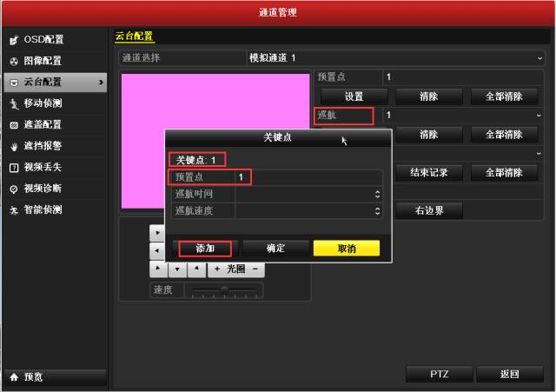Click the 添加 button in dialog
The image size is (556, 392).
(205, 249)
